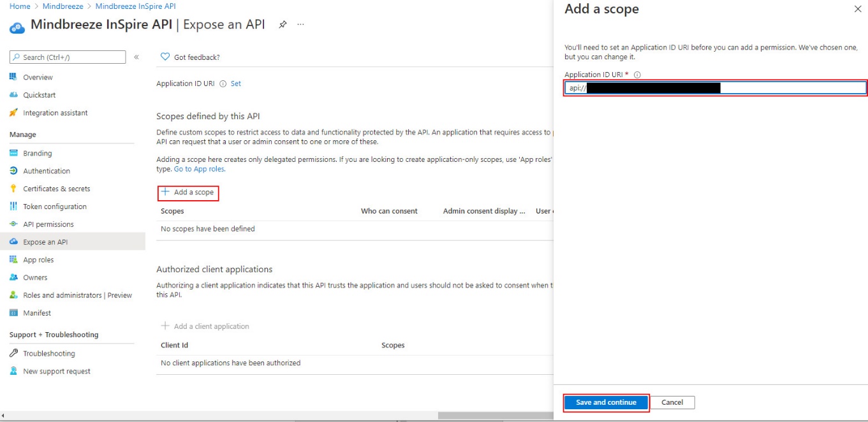Image resolution: width=868 pixels, height=422 pixels.
Task: Click the Client Id column header
Action: 174,345
